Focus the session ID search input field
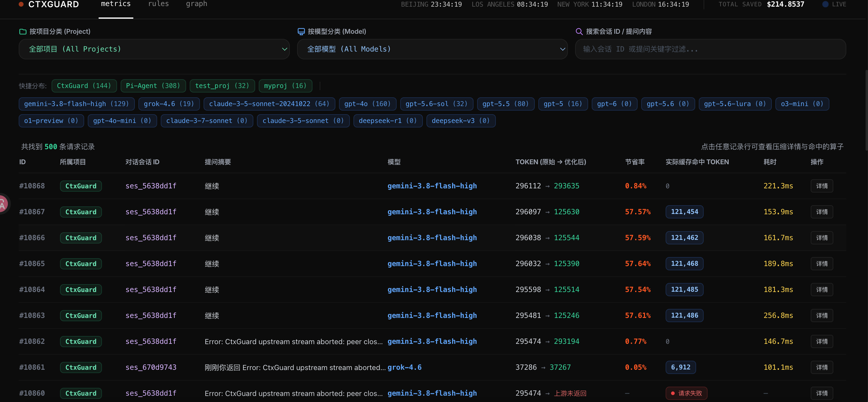This screenshot has width=868, height=402. (710, 49)
